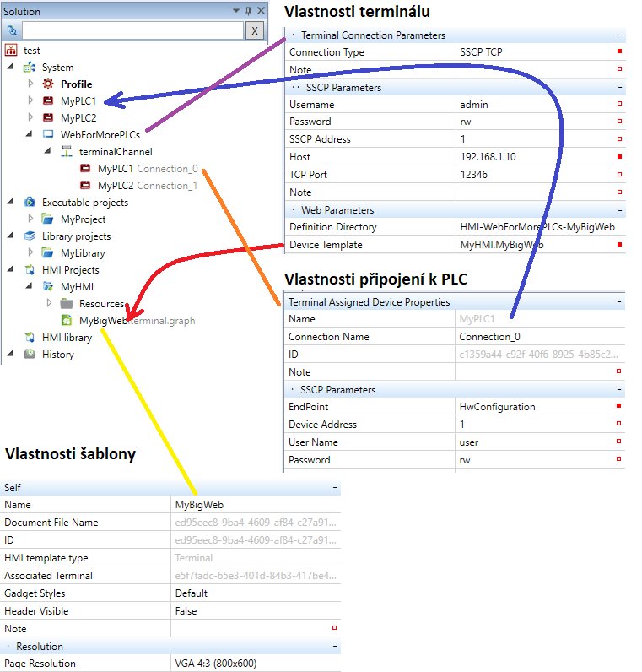Click the MyBigWeb terminal graph file icon

[x=67, y=321]
